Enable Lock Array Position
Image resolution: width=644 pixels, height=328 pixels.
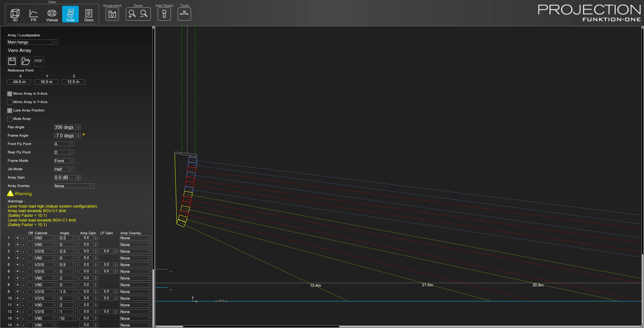coord(10,110)
